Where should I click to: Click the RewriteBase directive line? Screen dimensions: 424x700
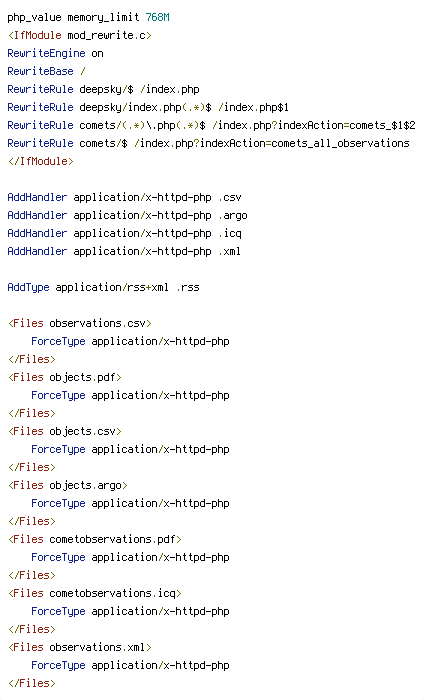46,71
